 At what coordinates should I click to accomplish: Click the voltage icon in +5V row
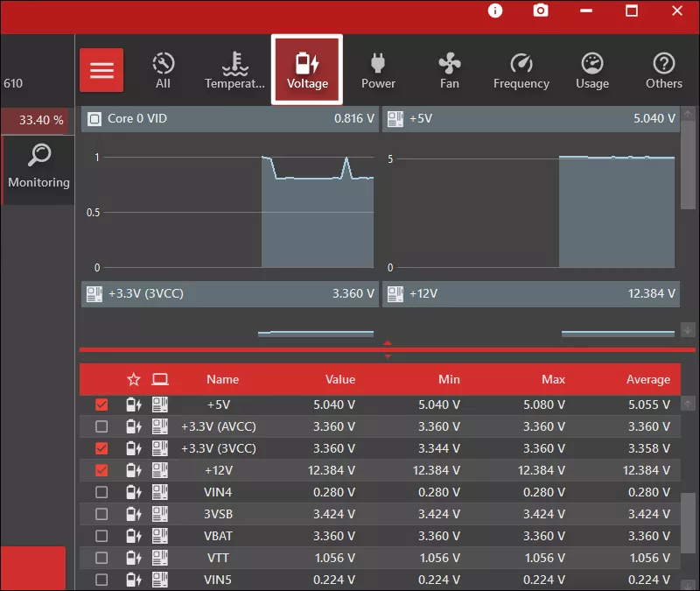pos(134,405)
